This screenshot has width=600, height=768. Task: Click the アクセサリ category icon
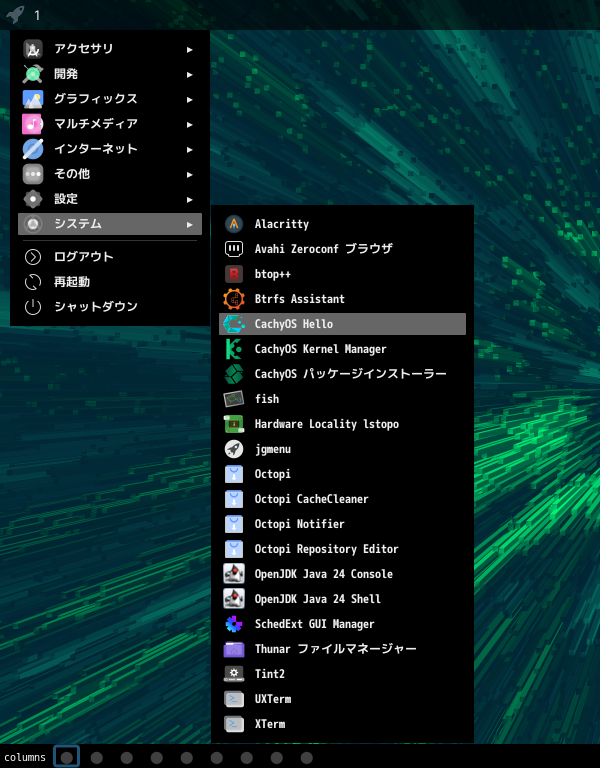click(x=33, y=49)
